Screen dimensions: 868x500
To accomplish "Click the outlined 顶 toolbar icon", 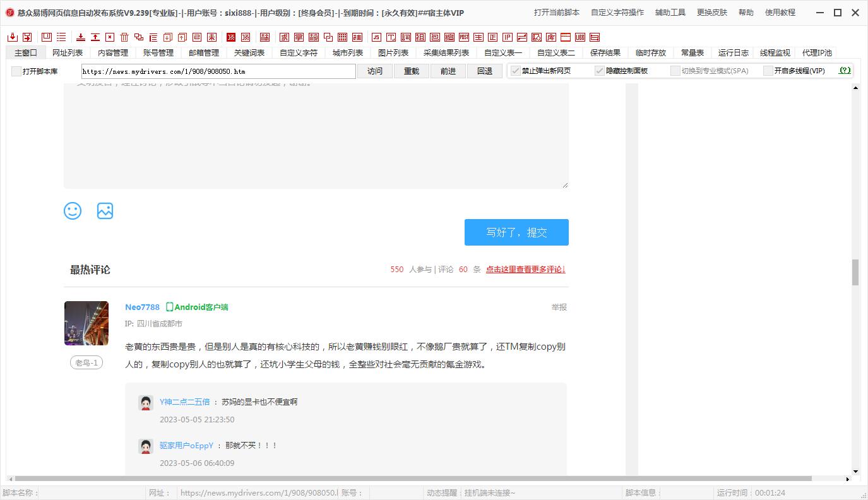I will tap(246, 37).
